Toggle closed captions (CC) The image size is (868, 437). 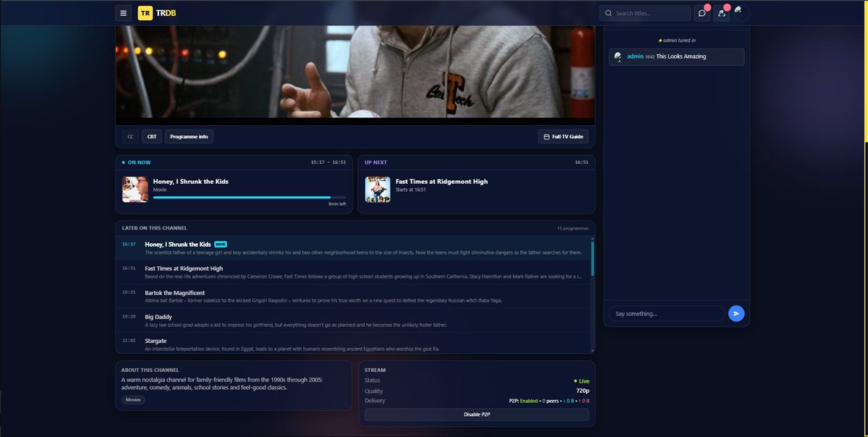coord(131,137)
